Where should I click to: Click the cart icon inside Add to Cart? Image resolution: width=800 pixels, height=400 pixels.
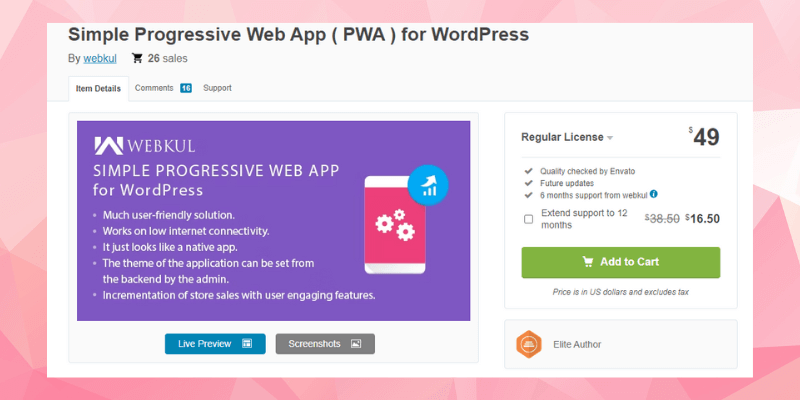tap(588, 262)
